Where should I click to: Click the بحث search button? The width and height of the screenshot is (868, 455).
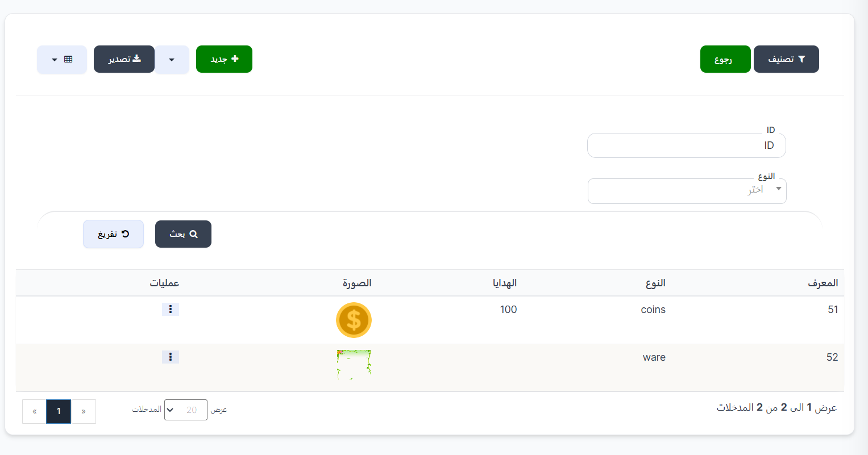point(183,234)
